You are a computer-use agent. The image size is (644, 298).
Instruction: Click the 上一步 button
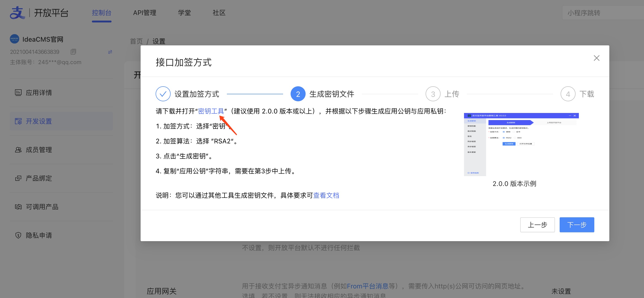pos(537,225)
